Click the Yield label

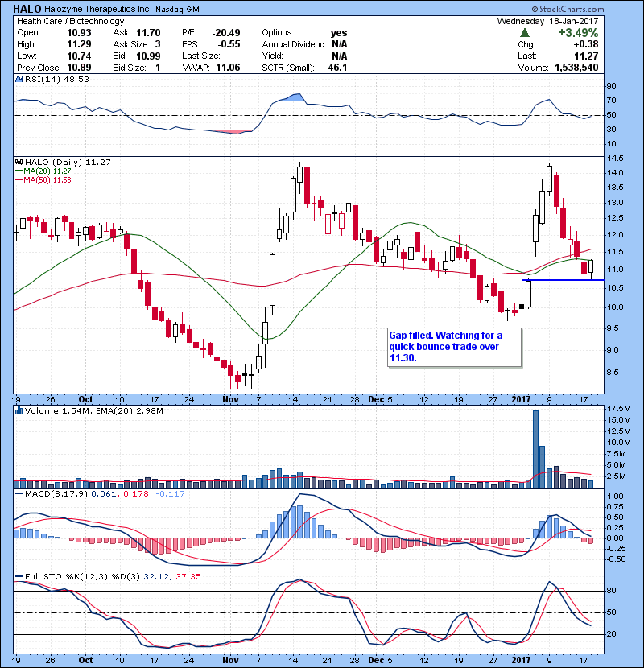(272, 56)
